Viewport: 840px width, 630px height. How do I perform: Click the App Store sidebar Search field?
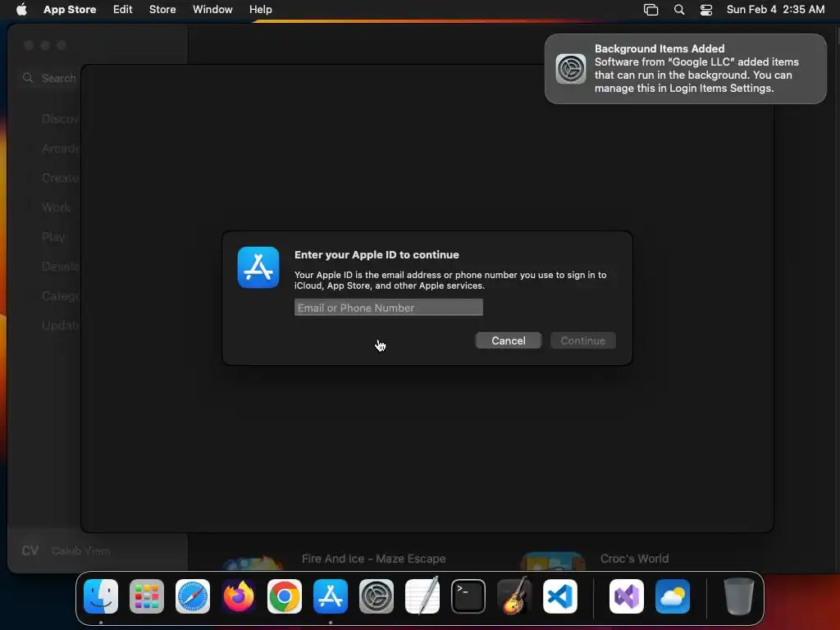point(49,78)
